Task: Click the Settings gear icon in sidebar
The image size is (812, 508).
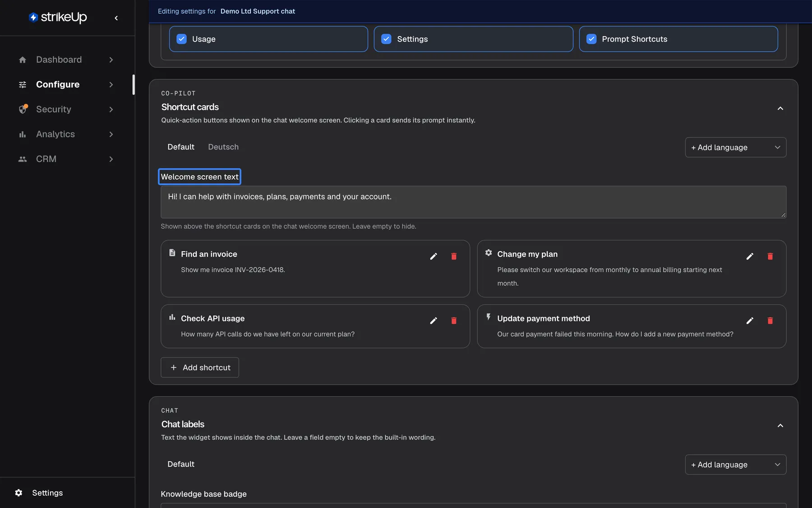Action: coord(18,493)
